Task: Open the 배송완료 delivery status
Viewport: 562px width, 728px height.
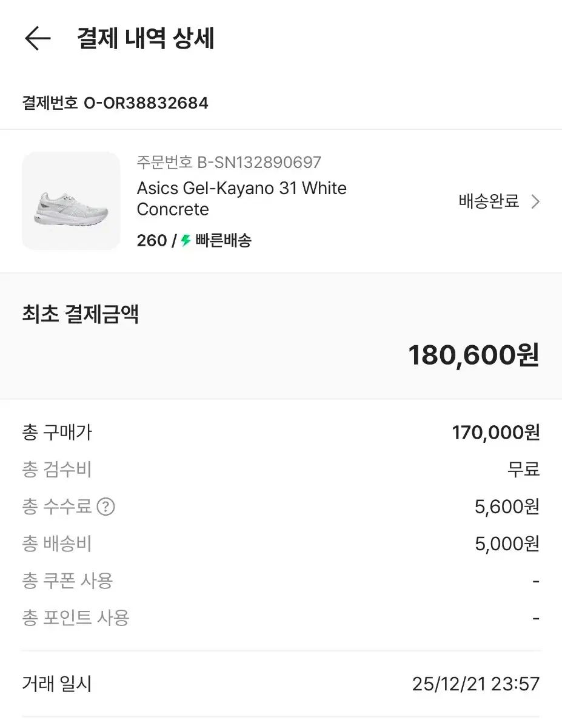Action: 489,201
